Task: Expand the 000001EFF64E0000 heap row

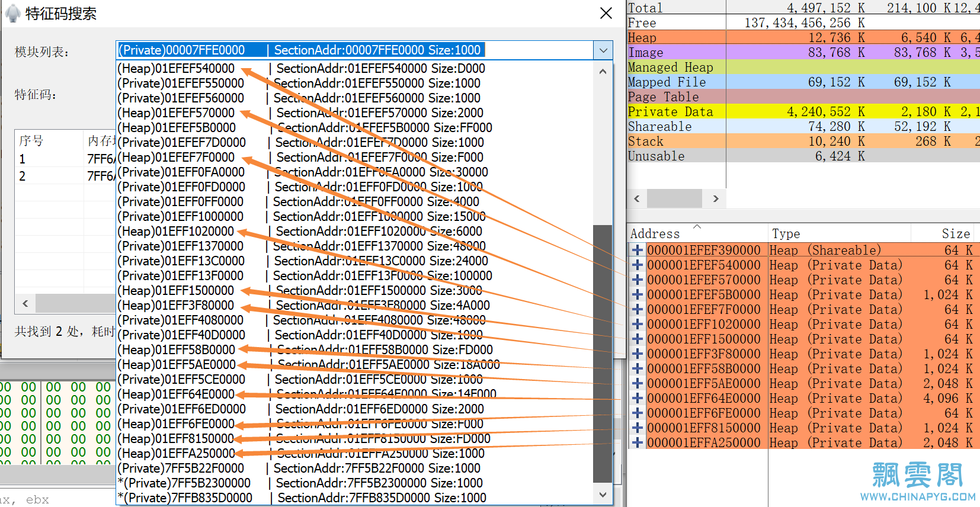Action: (638, 398)
